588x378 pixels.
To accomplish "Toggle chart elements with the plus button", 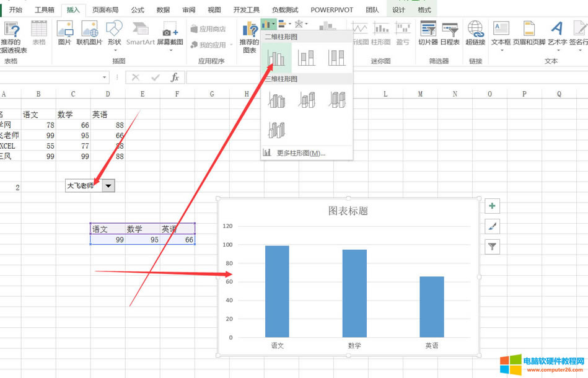I will click(492, 205).
